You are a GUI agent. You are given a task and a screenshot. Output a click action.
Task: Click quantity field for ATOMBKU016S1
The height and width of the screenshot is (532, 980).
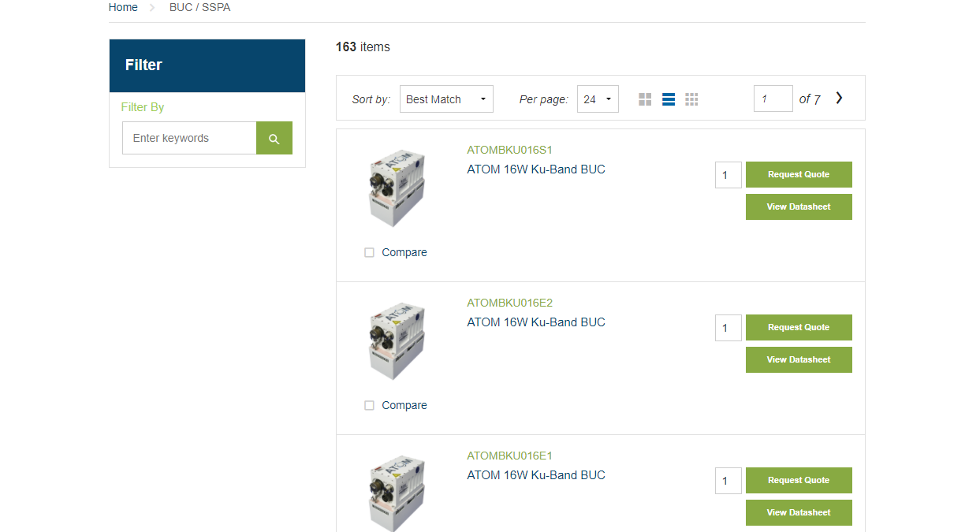pos(728,175)
